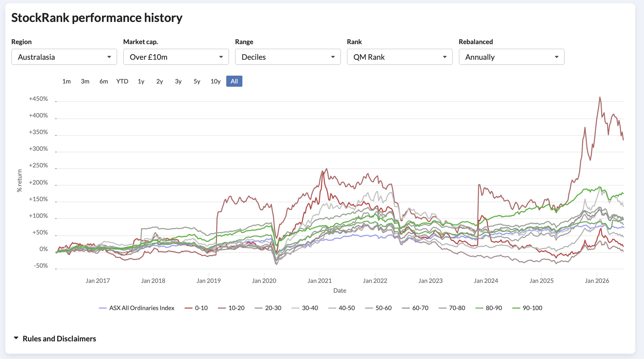Click the -50% y-axis label
The height and width of the screenshot is (359, 644).
[x=41, y=265]
